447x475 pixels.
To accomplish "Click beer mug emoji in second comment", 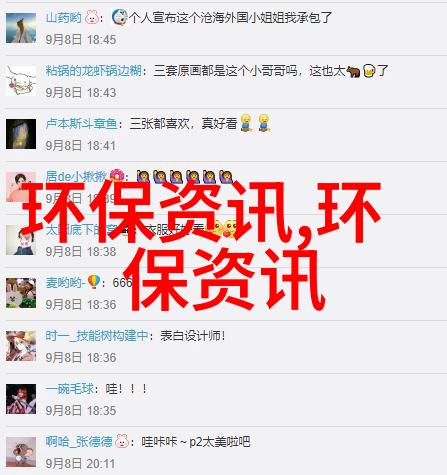I will pos(369,71).
